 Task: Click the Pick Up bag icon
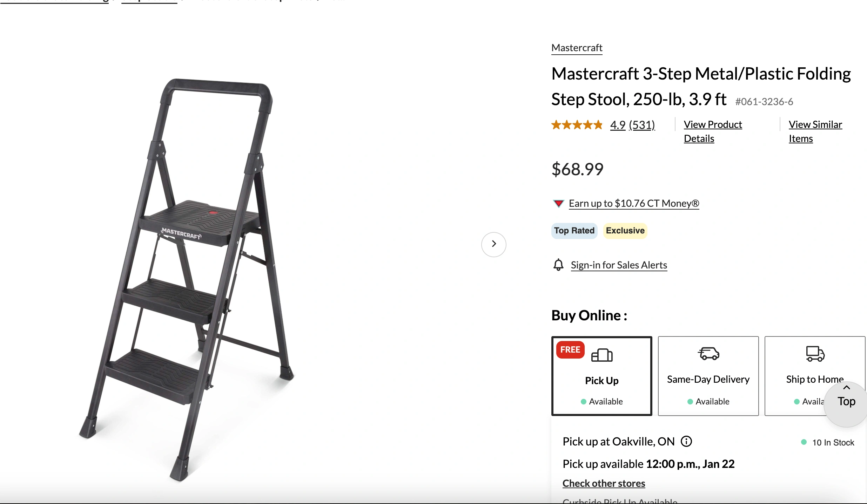pyautogui.click(x=602, y=355)
